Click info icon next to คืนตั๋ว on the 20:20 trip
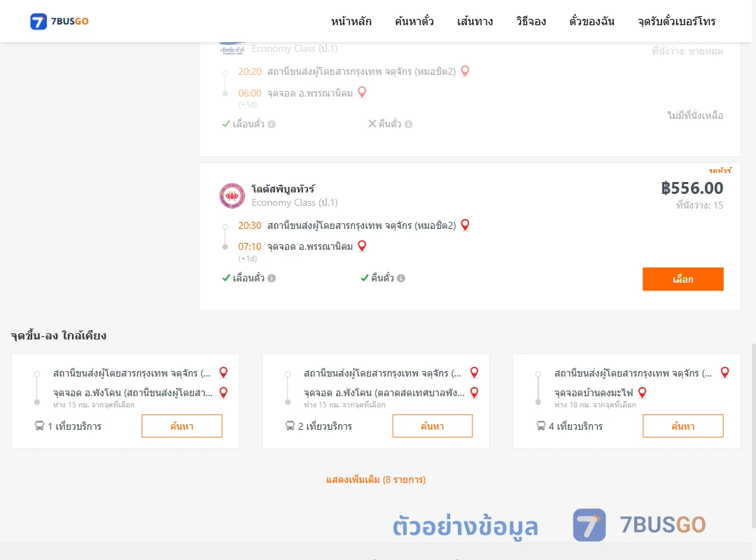756x560 pixels. (408, 125)
